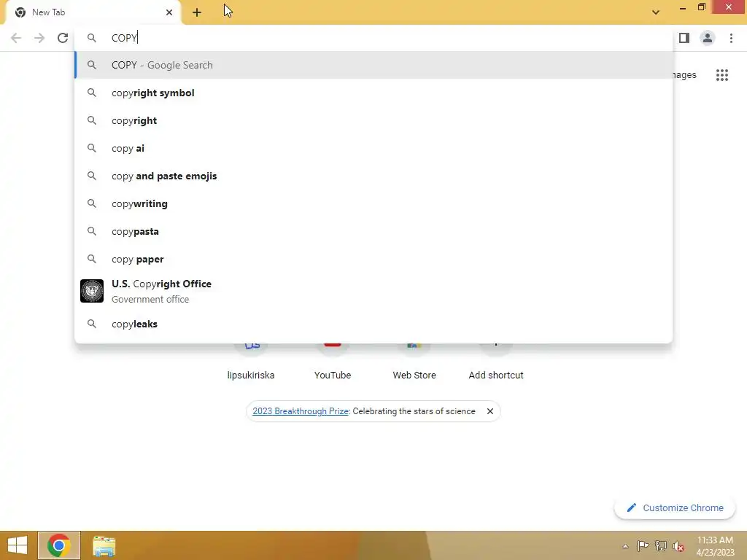Choose the 'copywriting' suggestion
The height and width of the screenshot is (560, 747).
(x=373, y=204)
